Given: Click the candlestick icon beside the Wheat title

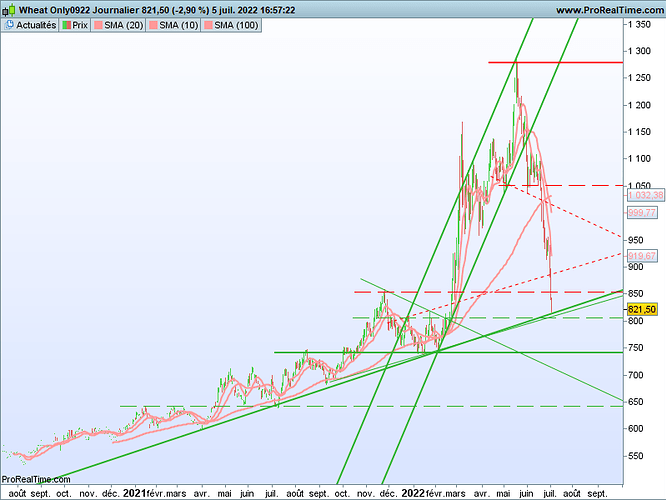Looking at the screenshot, I should tap(9, 9).
